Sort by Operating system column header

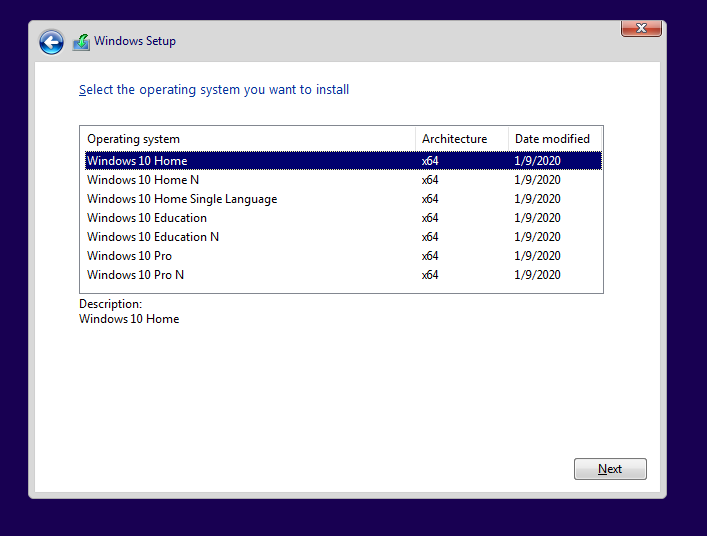248,139
